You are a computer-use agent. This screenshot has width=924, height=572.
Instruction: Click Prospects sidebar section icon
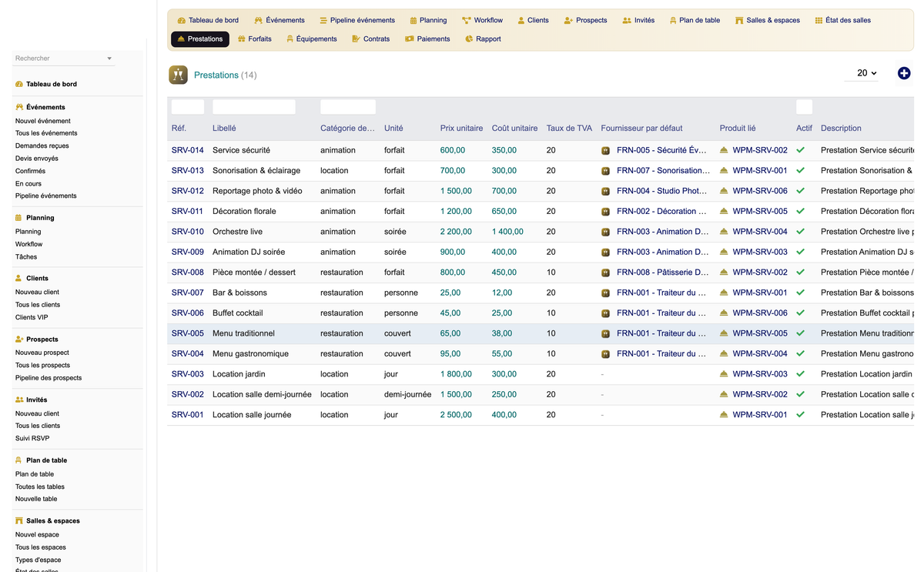click(19, 339)
